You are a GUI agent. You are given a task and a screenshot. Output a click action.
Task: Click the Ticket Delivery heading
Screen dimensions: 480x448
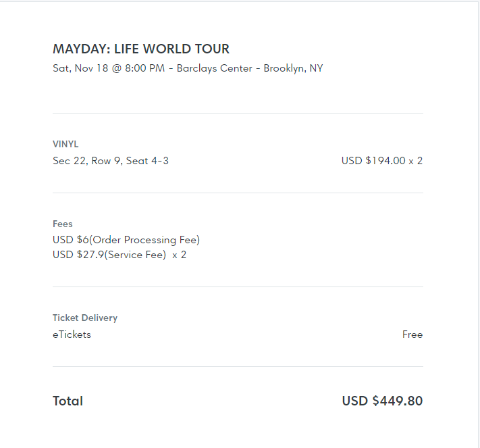click(x=85, y=318)
